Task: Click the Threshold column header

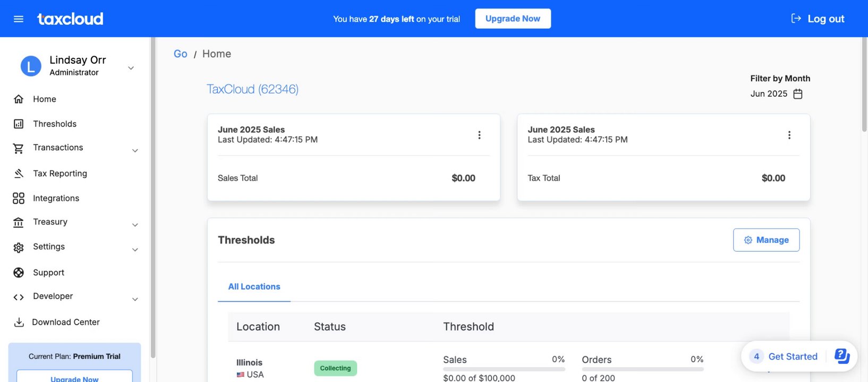Action: coord(469,327)
